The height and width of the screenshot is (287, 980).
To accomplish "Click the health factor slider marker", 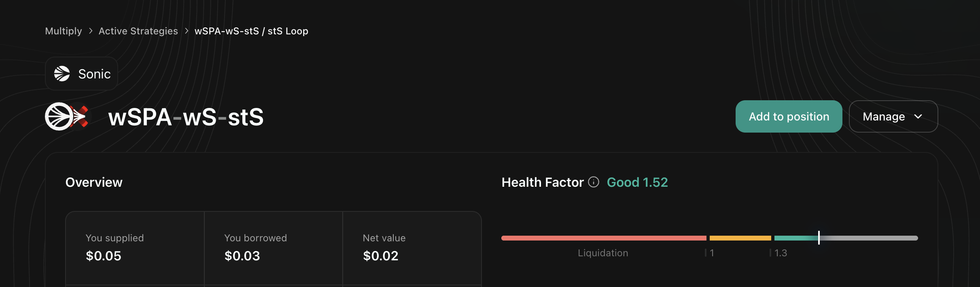I will coord(819,238).
